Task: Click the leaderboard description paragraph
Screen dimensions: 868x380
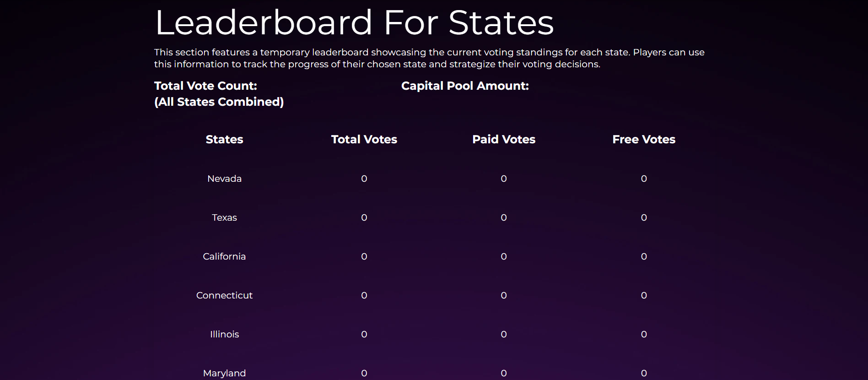Action: click(x=429, y=58)
